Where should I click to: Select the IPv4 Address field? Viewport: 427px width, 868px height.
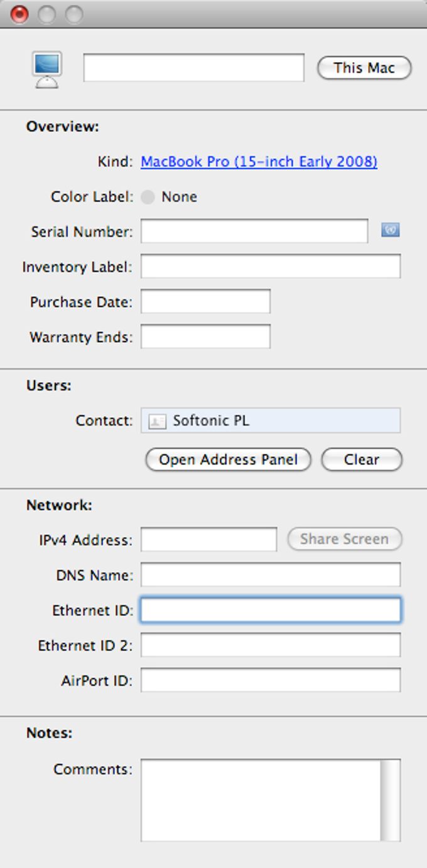[208, 540]
